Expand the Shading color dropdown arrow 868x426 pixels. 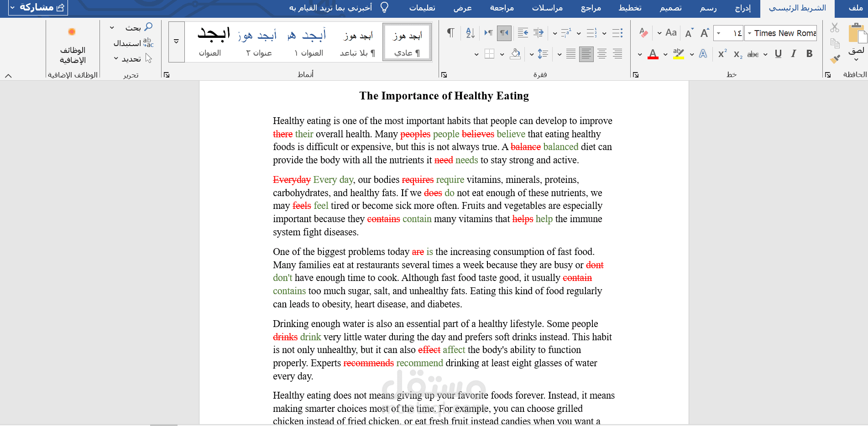click(x=502, y=54)
